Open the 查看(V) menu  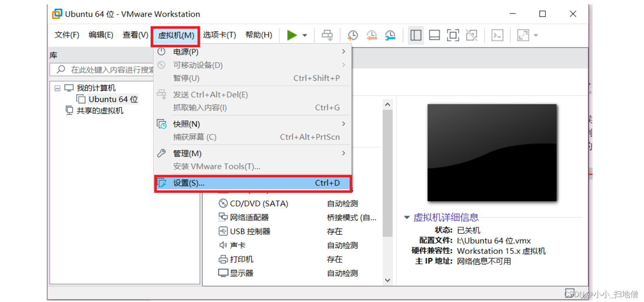coord(135,35)
